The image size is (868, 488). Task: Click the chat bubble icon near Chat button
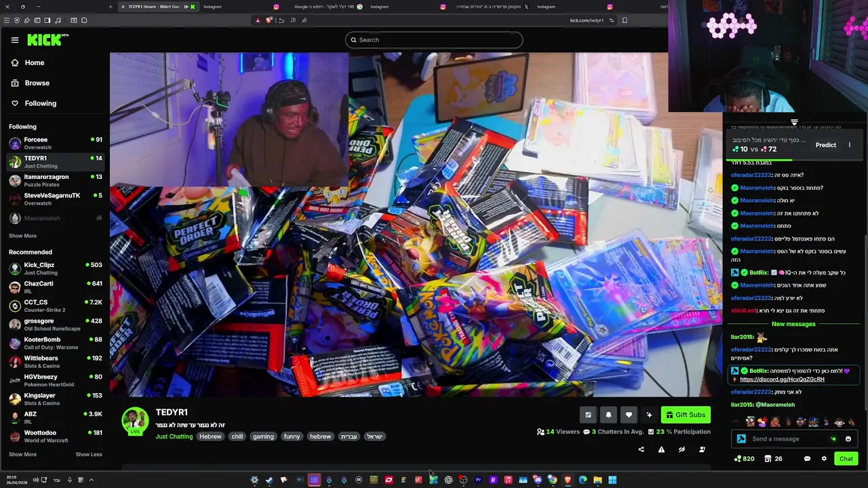(807, 459)
